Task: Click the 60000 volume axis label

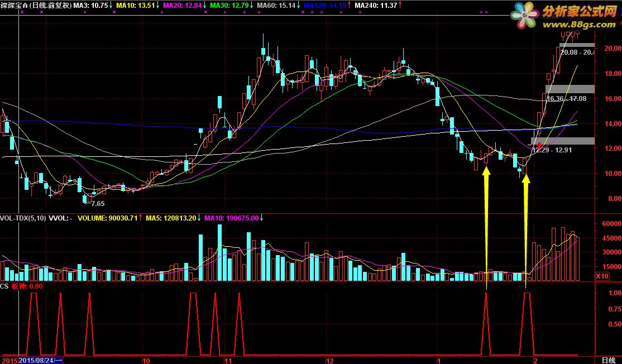Action: click(611, 224)
